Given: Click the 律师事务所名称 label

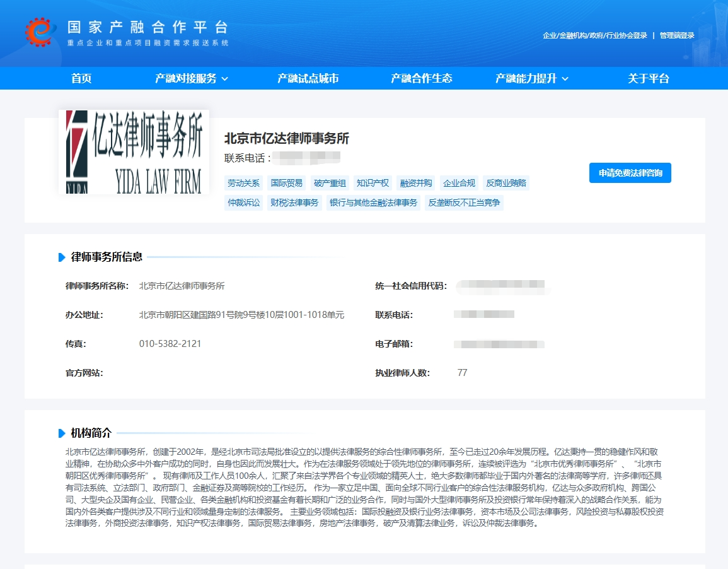Looking at the screenshot, I should pos(97,286).
